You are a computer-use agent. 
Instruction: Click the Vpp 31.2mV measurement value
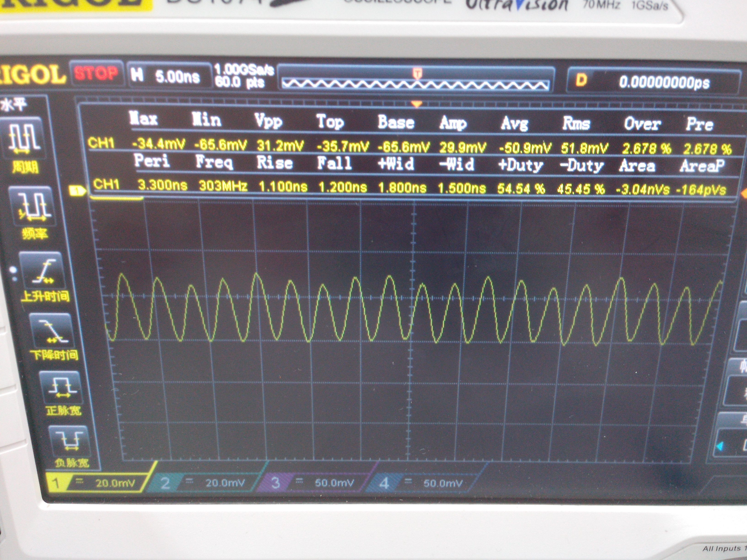(280, 146)
